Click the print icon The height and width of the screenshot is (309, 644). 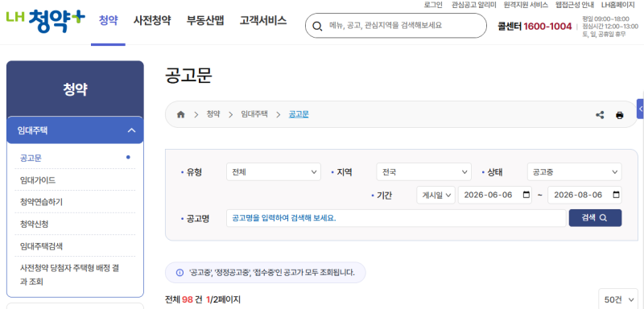point(619,115)
